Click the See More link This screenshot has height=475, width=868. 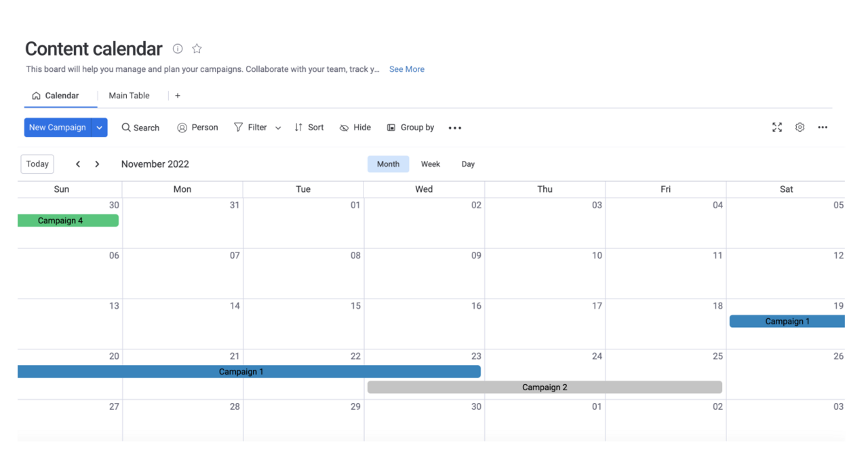tap(407, 69)
